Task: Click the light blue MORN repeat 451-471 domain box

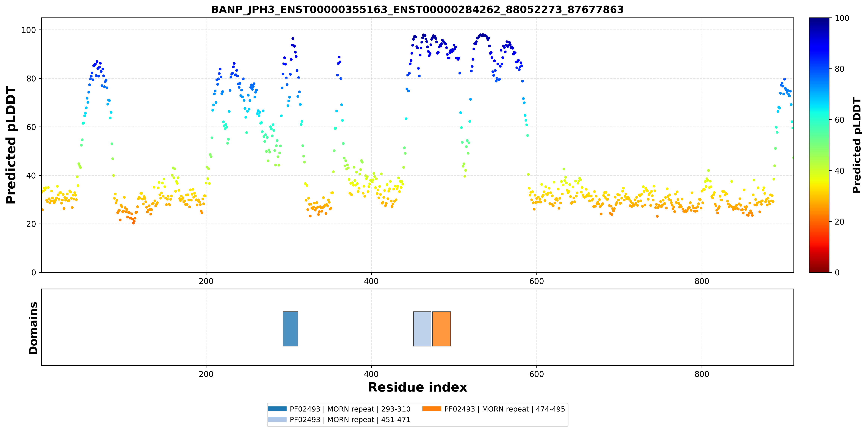Action: 422,329
